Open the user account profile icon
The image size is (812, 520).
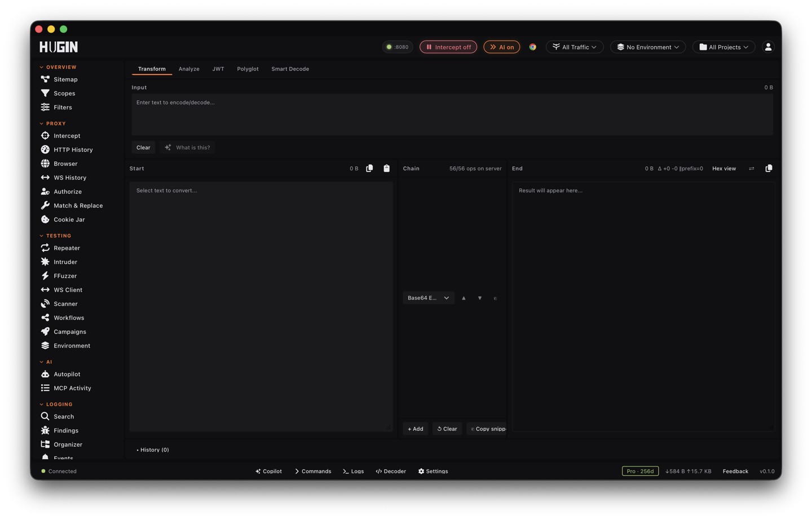(x=768, y=47)
